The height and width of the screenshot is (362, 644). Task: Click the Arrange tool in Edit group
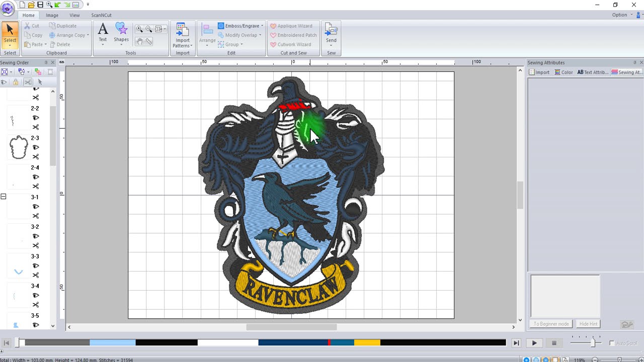207,35
